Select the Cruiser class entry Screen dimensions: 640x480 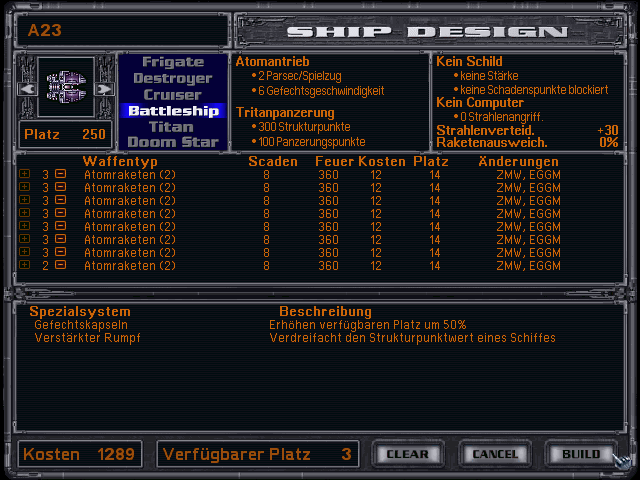172,94
